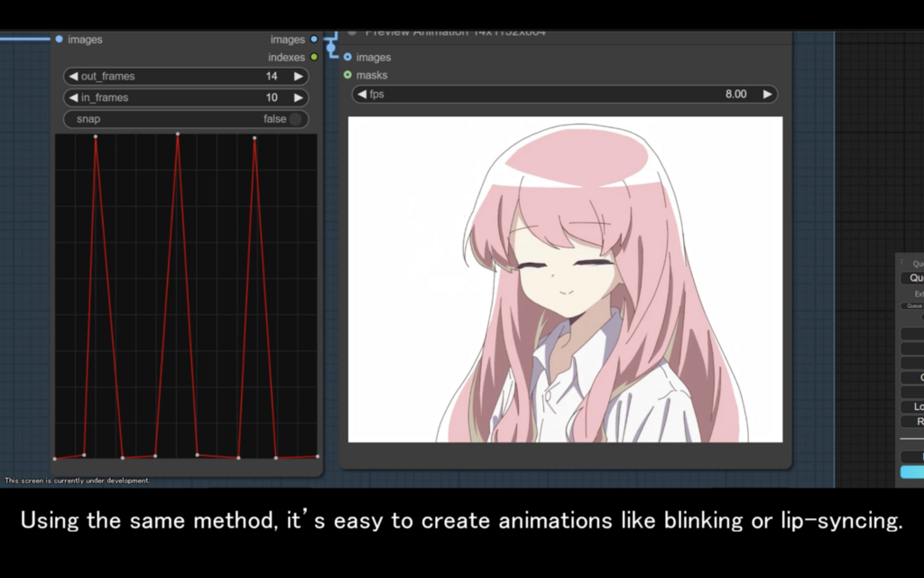This screenshot has width=924, height=578.
Task: Increase out_frames with the right arrow
Action: [x=298, y=76]
